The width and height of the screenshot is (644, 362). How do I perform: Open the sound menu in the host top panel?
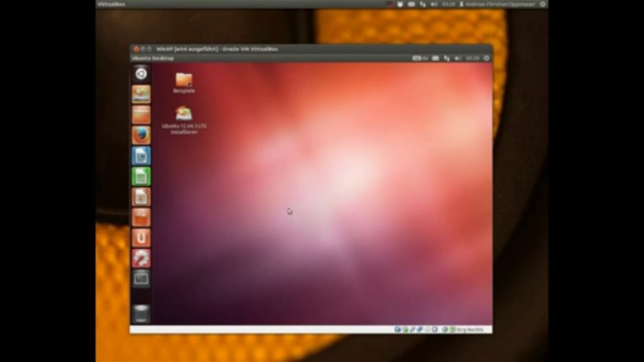click(x=433, y=4)
